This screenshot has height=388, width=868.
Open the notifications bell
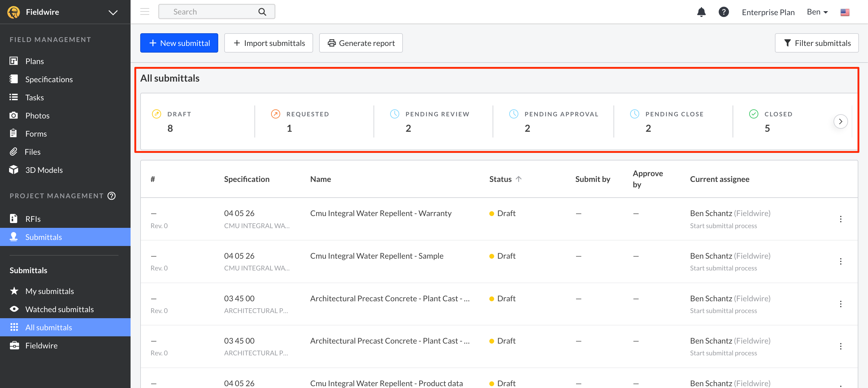[x=701, y=12]
